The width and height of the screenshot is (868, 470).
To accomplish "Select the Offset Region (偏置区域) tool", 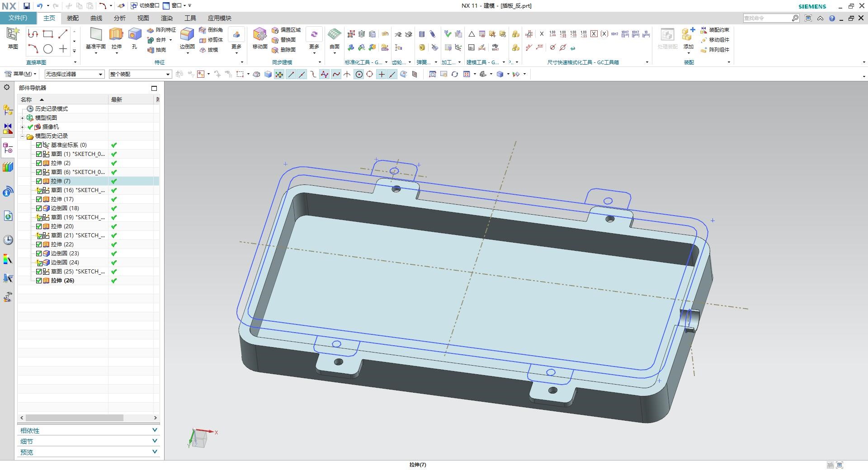I will pyautogui.click(x=286, y=30).
